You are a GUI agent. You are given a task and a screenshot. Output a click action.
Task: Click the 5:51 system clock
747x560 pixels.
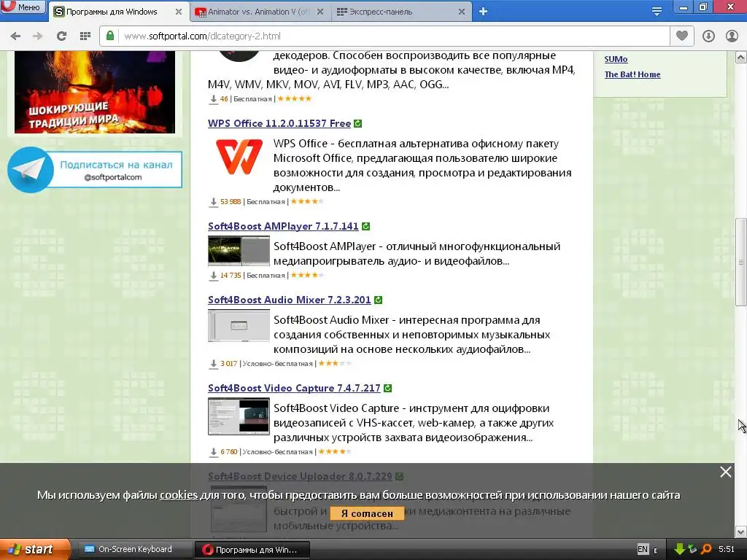(x=727, y=550)
